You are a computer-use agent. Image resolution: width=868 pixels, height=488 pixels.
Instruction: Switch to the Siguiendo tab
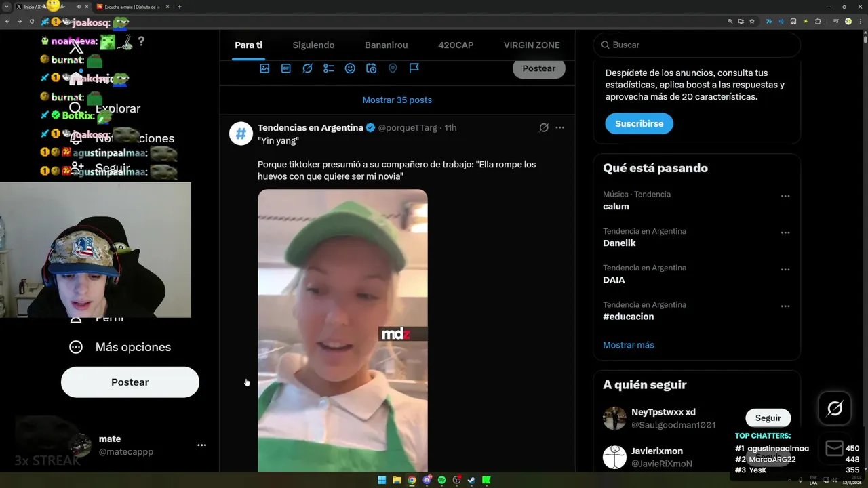(313, 45)
